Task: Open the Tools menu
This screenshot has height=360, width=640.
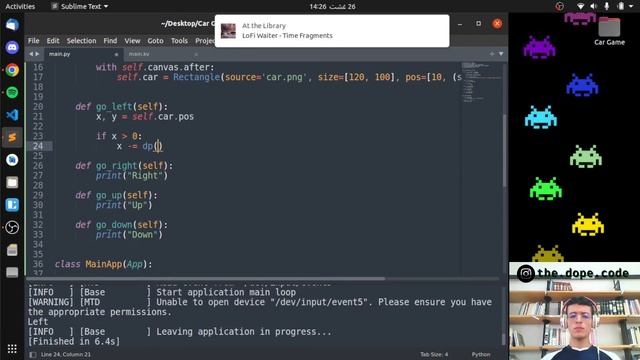Action: (x=179, y=40)
